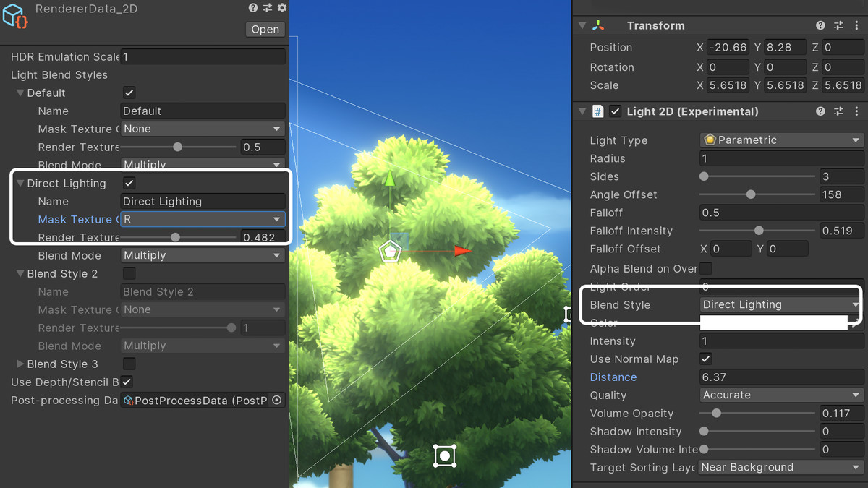
Task: Click the Position Y field showing 8.28
Action: 786,47
